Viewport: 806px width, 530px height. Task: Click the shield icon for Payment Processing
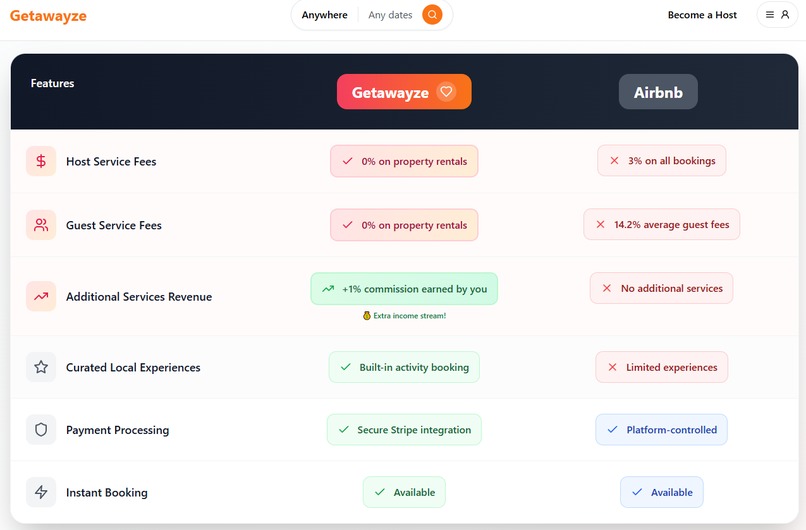pyautogui.click(x=41, y=429)
